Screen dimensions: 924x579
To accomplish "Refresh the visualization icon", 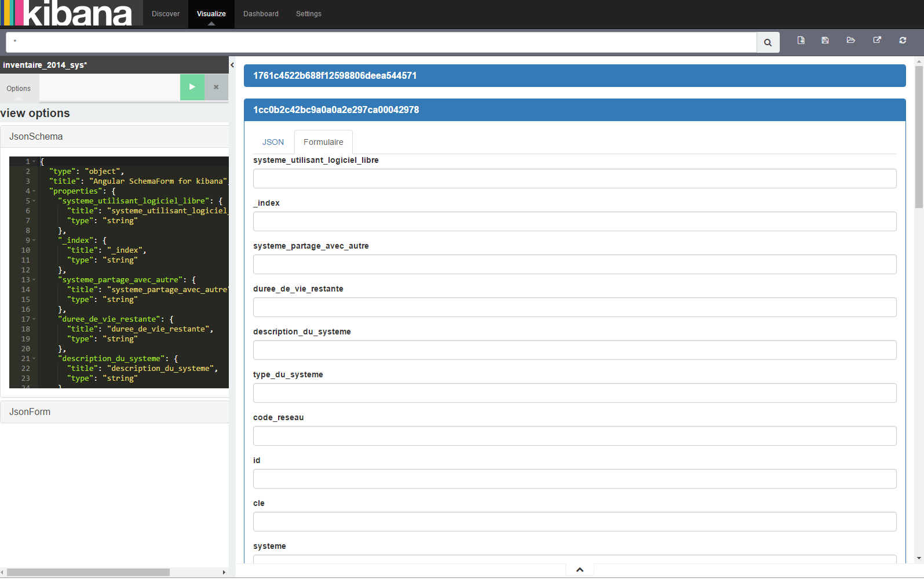I will coord(903,41).
